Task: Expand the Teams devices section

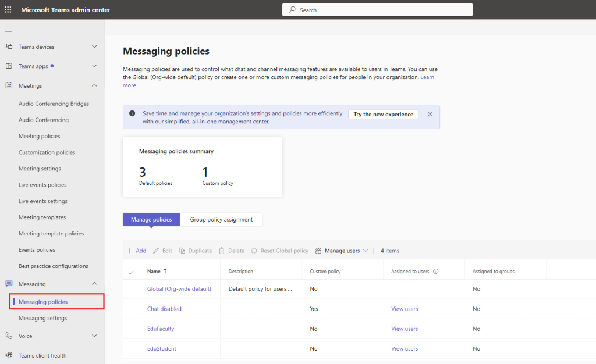Action: coord(94,47)
